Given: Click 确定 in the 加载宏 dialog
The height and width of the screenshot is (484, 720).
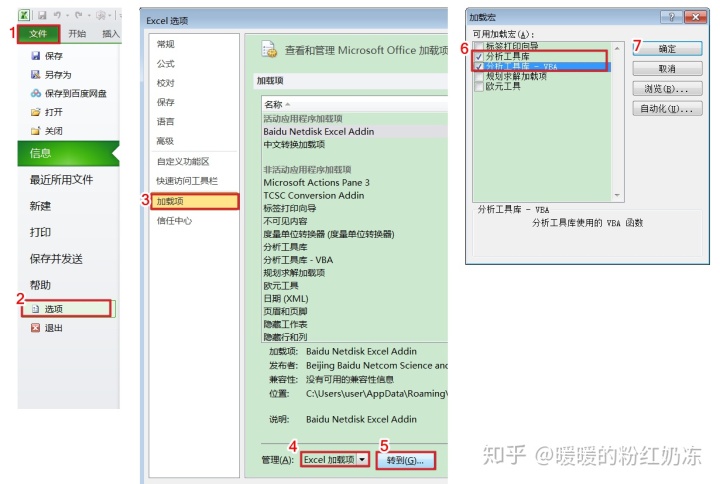Looking at the screenshot, I should pos(667,49).
